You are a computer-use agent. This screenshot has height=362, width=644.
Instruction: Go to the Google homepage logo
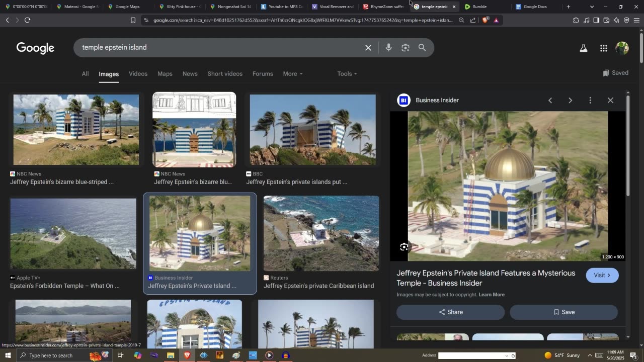pos(35,48)
